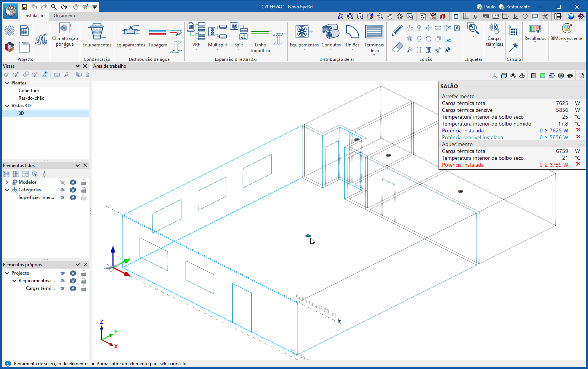Close the Vistas panel
Screen dimensions: 588x369
85,66
